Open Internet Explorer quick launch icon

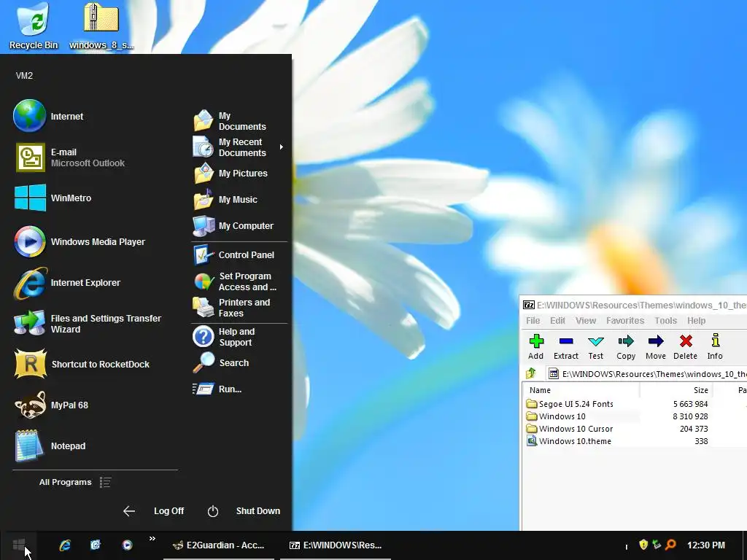click(x=65, y=545)
